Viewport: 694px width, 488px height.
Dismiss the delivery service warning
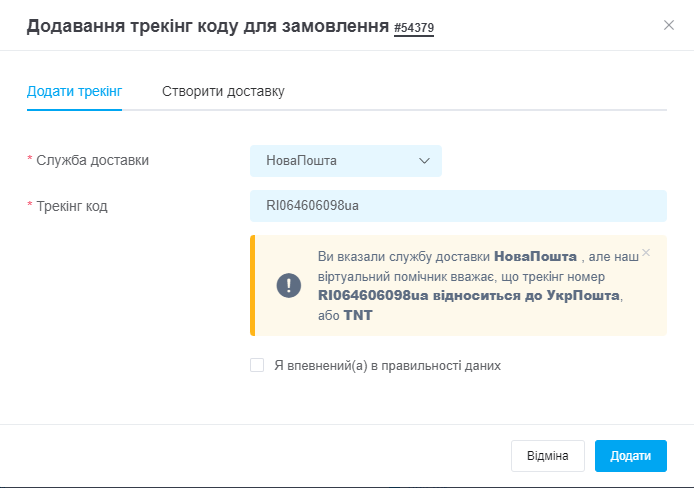point(646,253)
